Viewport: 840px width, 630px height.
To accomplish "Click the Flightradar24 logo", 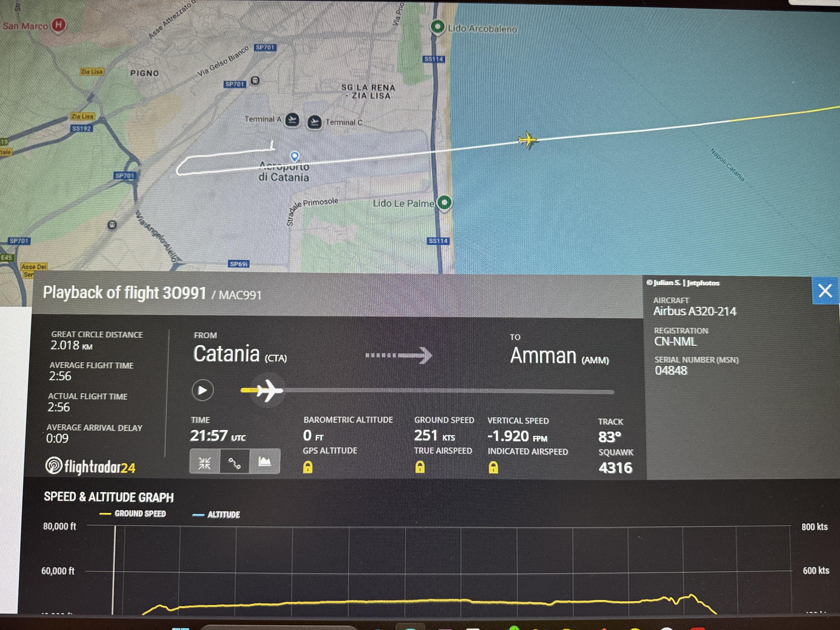I will (90, 466).
